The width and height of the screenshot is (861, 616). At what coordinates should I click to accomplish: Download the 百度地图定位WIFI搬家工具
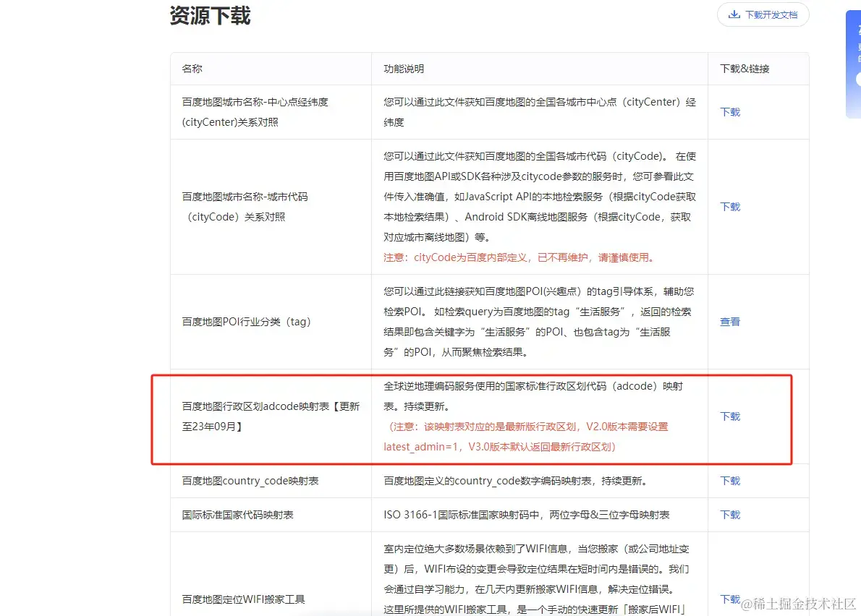[x=730, y=599]
